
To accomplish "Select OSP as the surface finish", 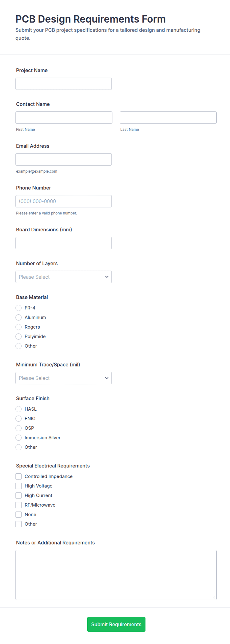I will pyautogui.click(x=19, y=428).
